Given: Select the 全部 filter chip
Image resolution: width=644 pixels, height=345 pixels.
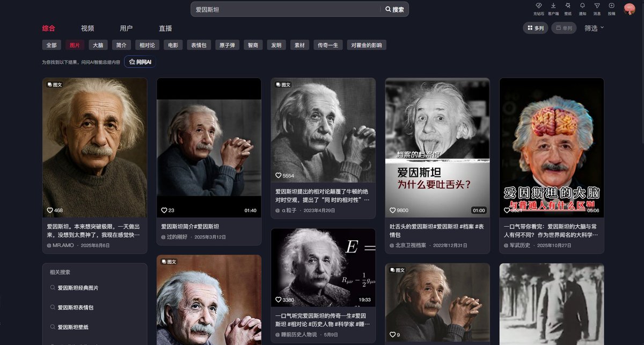Looking at the screenshot, I should pyautogui.click(x=51, y=45).
